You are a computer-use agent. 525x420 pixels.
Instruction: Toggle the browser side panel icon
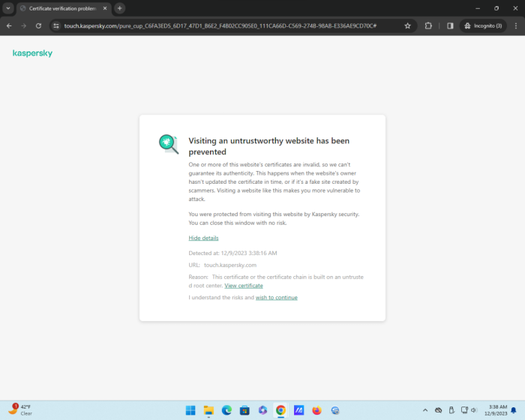click(450, 25)
